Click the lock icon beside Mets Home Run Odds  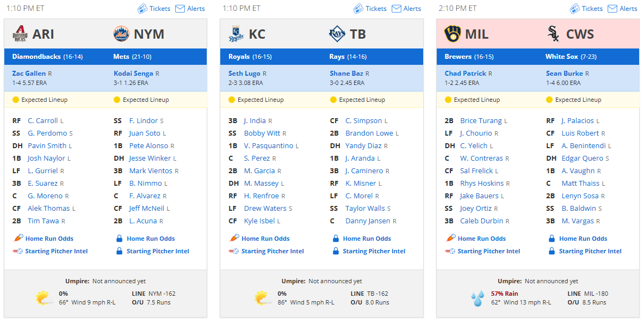click(x=120, y=238)
